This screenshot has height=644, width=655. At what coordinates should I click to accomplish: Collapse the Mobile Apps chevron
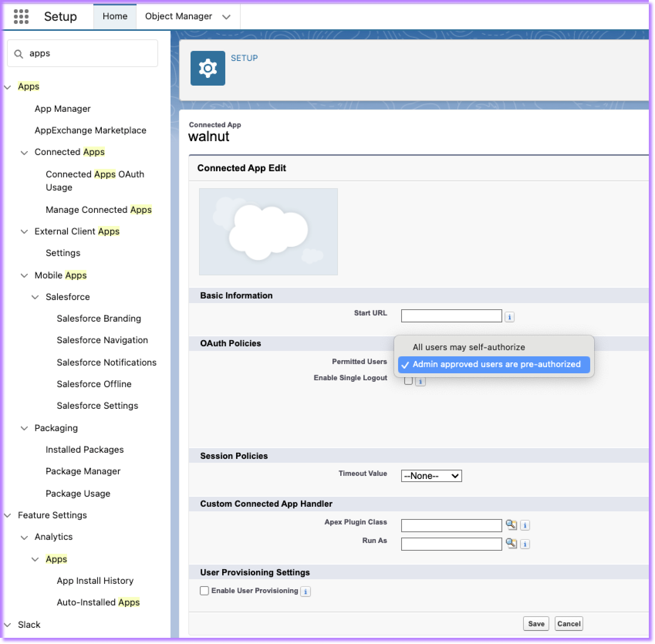24,276
